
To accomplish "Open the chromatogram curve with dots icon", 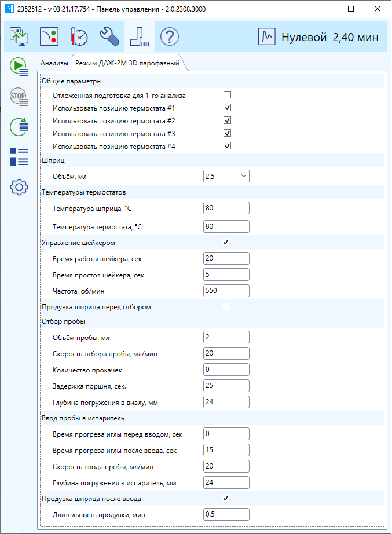I will tap(49, 36).
